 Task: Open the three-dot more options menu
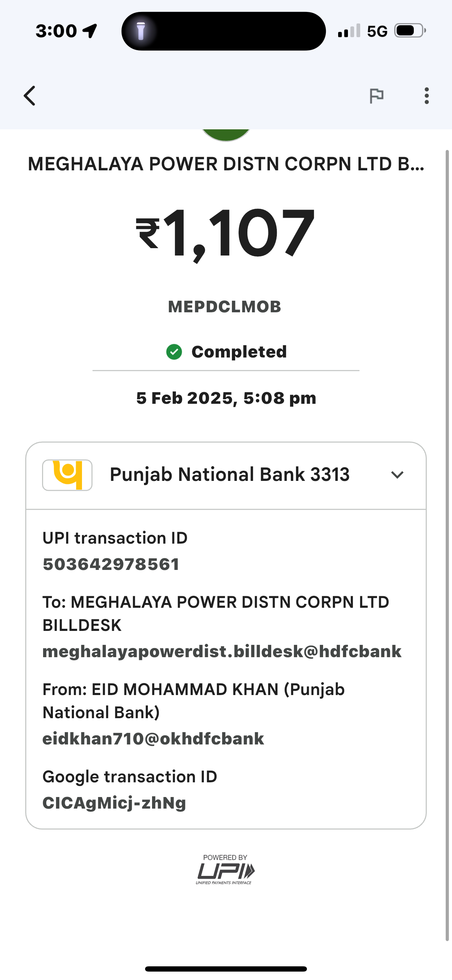(x=426, y=95)
